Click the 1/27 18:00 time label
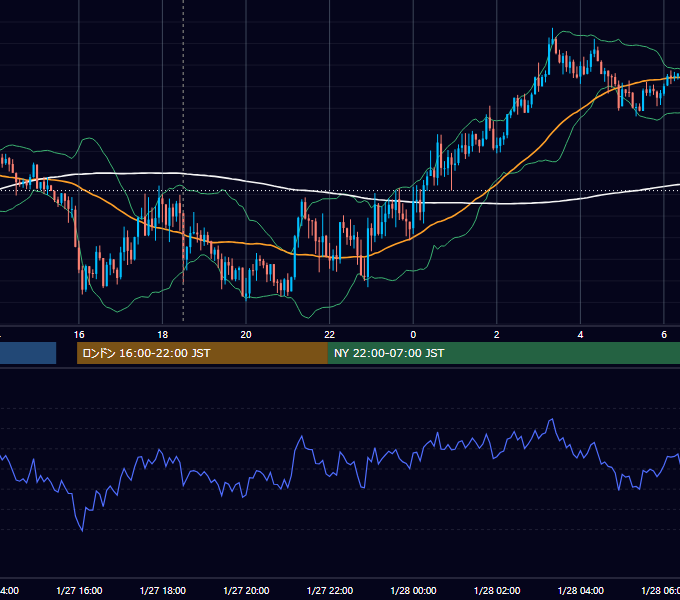 163,591
